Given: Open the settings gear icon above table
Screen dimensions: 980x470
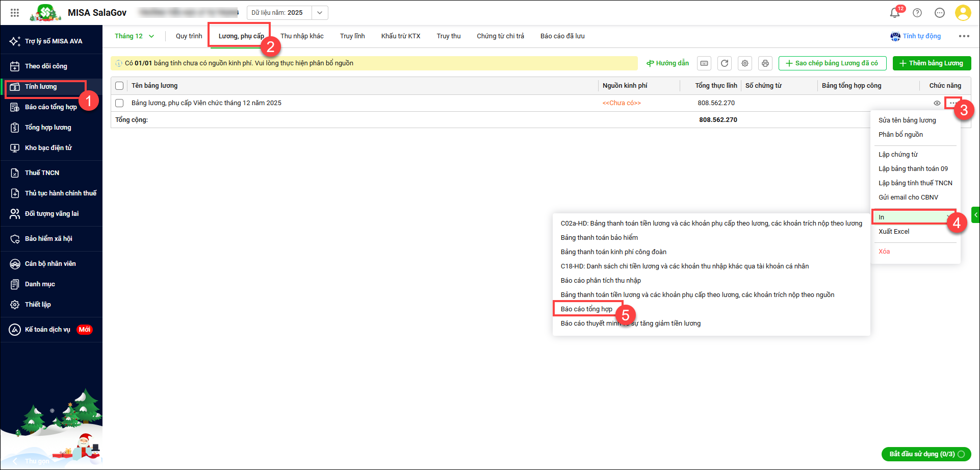Looking at the screenshot, I should pyautogui.click(x=745, y=63).
